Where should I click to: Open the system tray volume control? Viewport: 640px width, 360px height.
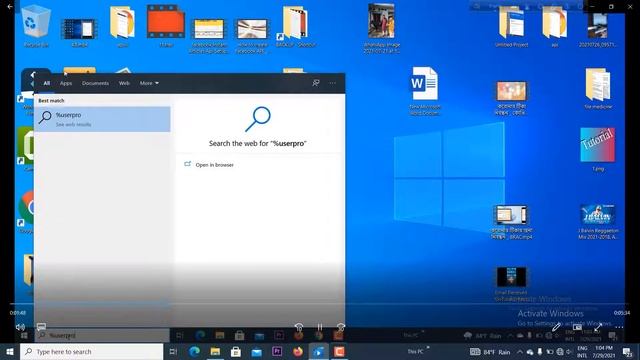[569, 352]
